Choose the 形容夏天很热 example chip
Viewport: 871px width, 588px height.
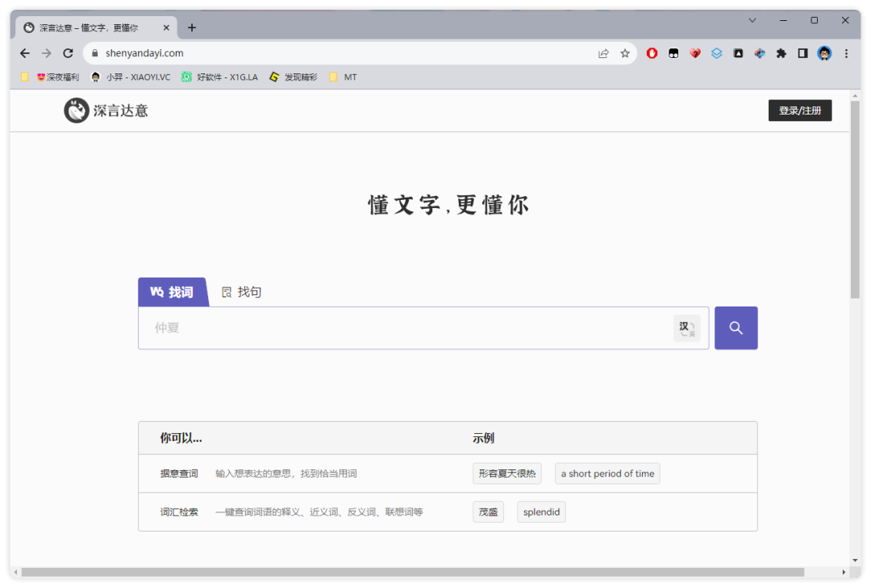coord(506,473)
